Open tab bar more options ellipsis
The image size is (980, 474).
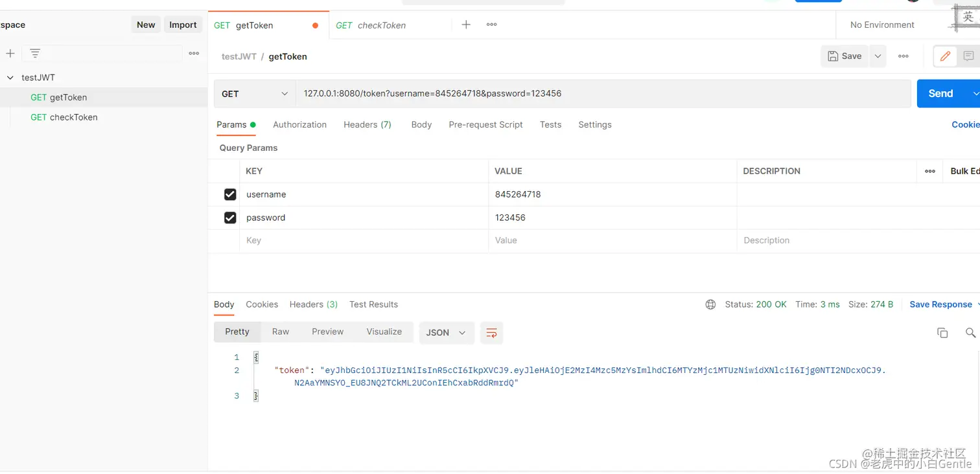pos(491,25)
